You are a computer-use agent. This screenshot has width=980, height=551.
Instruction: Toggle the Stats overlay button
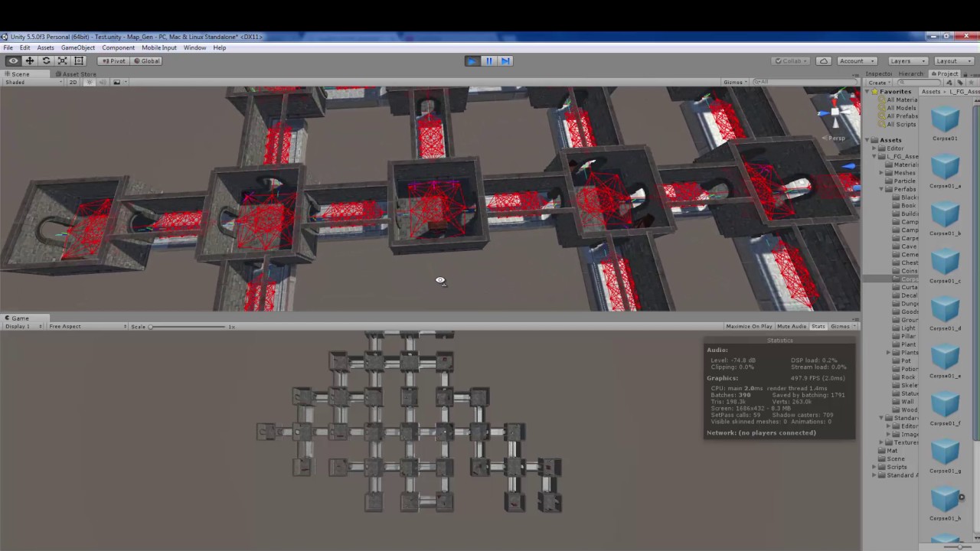pyautogui.click(x=818, y=327)
